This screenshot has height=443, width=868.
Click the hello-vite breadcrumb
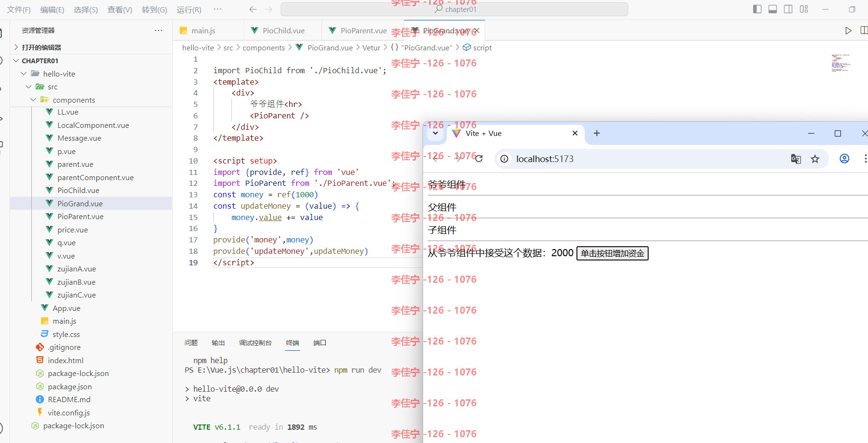[198, 48]
